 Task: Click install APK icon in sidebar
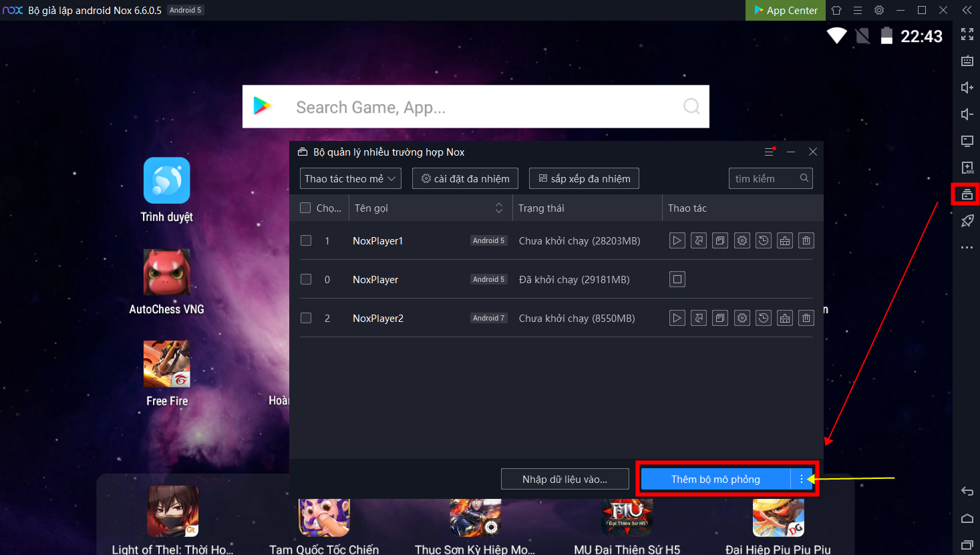click(967, 168)
